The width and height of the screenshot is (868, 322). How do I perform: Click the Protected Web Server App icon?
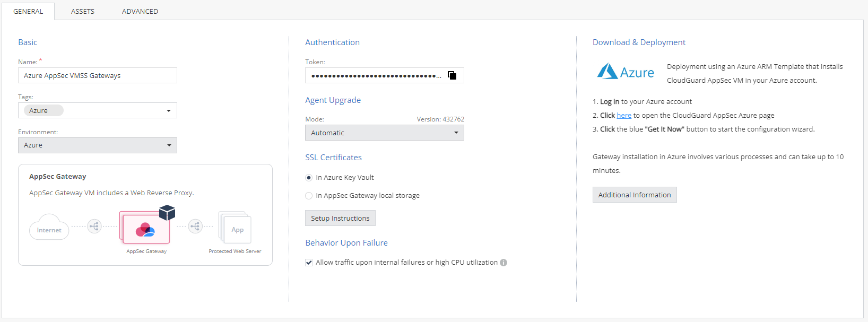[x=235, y=227]
